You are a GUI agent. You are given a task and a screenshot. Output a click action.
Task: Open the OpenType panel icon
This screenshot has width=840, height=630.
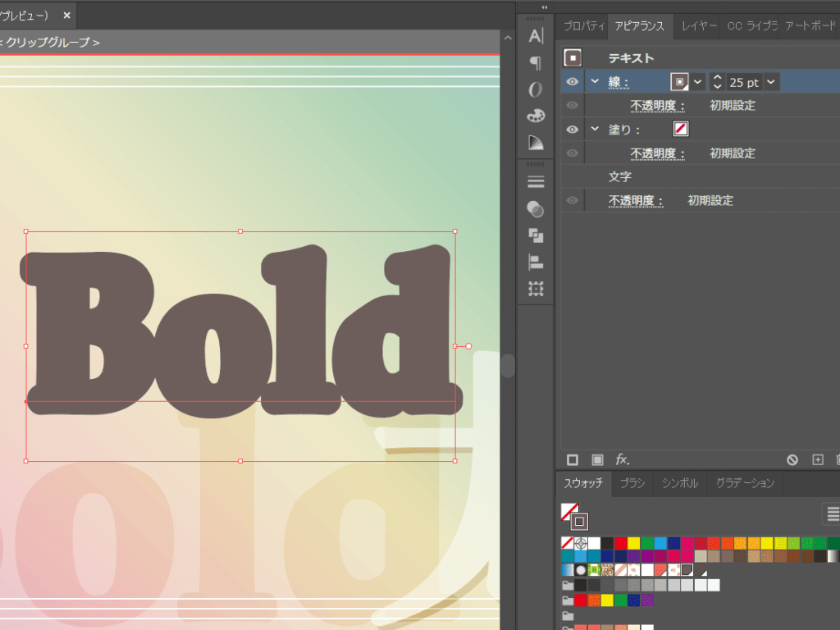[536, 89]
